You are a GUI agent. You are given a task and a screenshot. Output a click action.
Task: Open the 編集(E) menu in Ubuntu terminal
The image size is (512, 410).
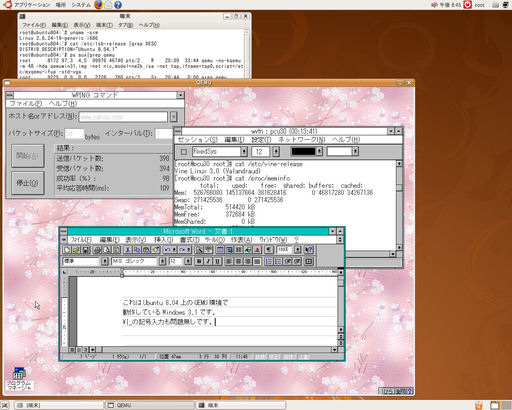(x=60, y=25)
